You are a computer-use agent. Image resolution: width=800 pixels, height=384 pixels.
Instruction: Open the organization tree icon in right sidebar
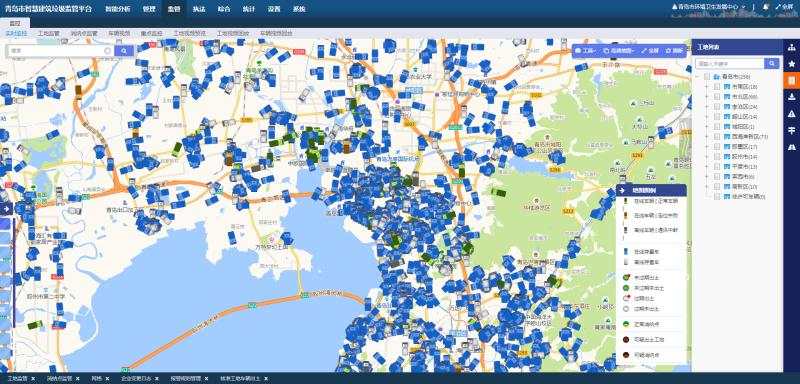791,47
